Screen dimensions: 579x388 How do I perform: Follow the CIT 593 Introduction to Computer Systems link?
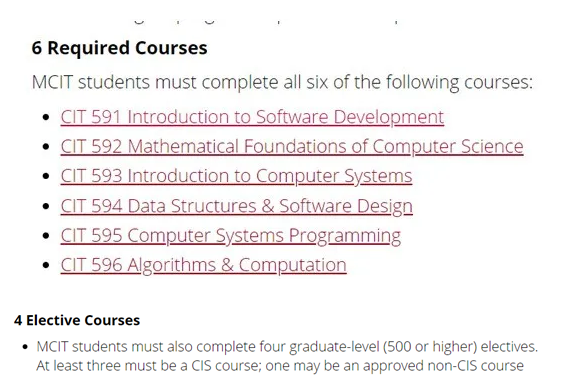[x=236, y=176]
